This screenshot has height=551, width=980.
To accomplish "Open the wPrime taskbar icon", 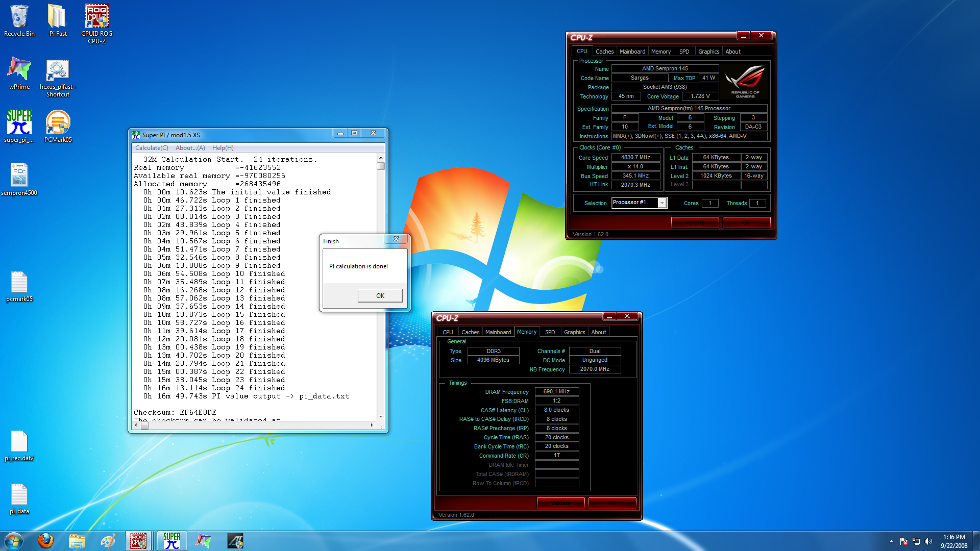I will point(204,541).
